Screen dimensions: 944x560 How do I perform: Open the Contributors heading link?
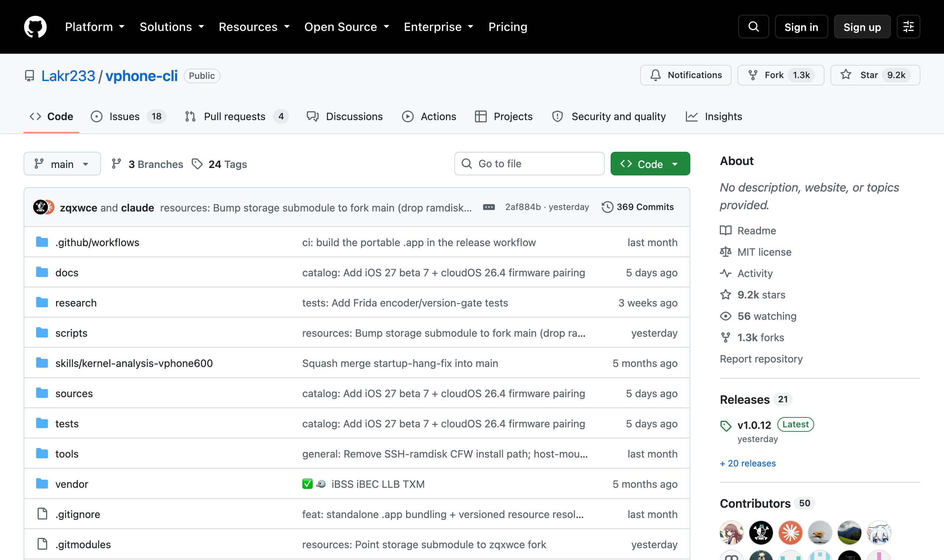tap(755, 503)
